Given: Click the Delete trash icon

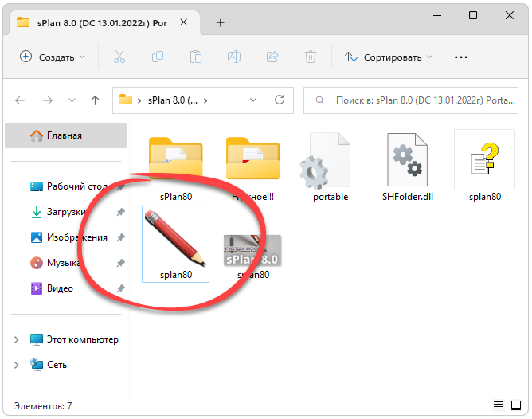Looking at the screenshot, I should click(x=310, y=57).
